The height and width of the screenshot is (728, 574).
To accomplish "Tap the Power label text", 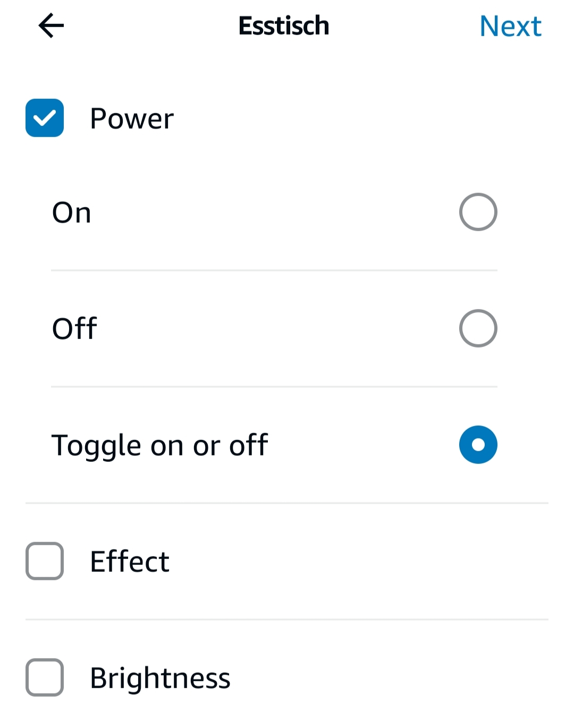I will [x=132, y=118].
